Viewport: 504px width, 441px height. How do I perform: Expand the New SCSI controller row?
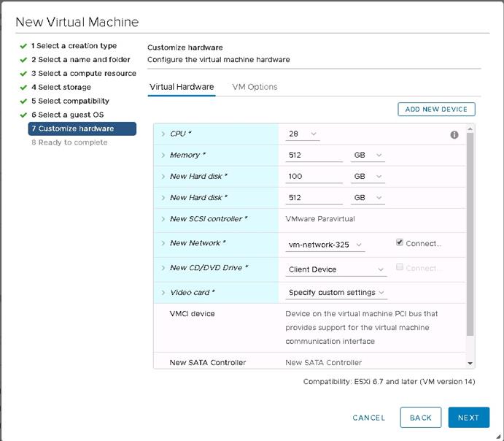point(163,219)
